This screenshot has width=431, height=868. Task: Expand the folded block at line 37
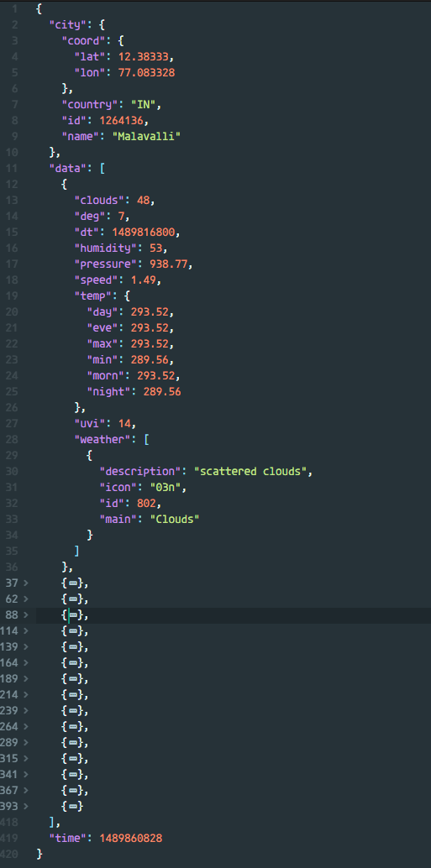click(26, 583)
